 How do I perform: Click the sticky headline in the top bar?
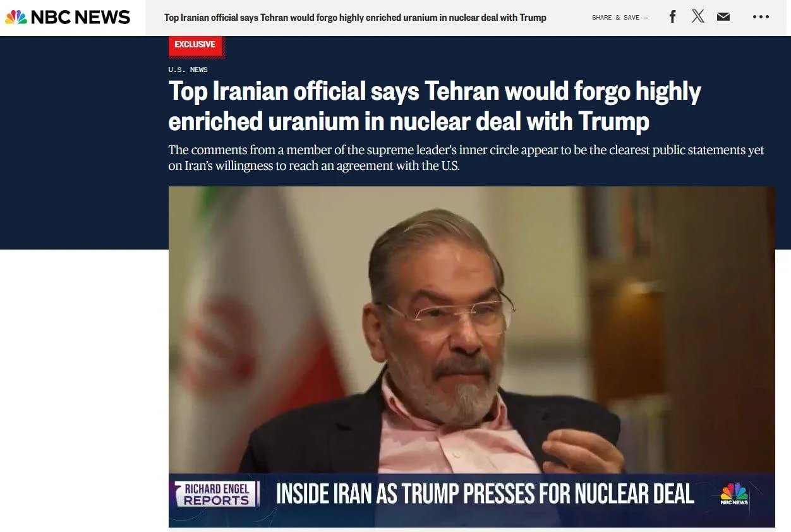coord(355,18)
